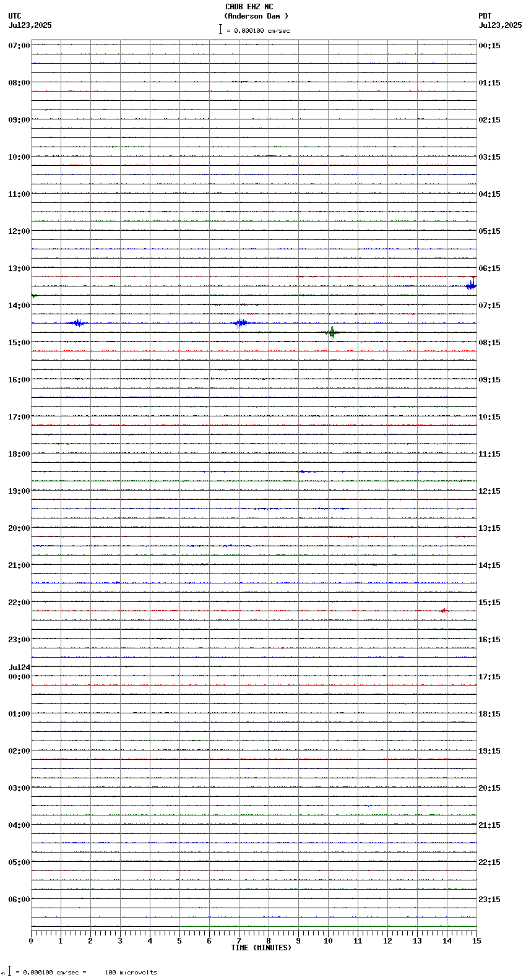This screenshot has height=980, width=526.
Task: Click the '20:00' UTC time label
Action: tap(19, 528)
